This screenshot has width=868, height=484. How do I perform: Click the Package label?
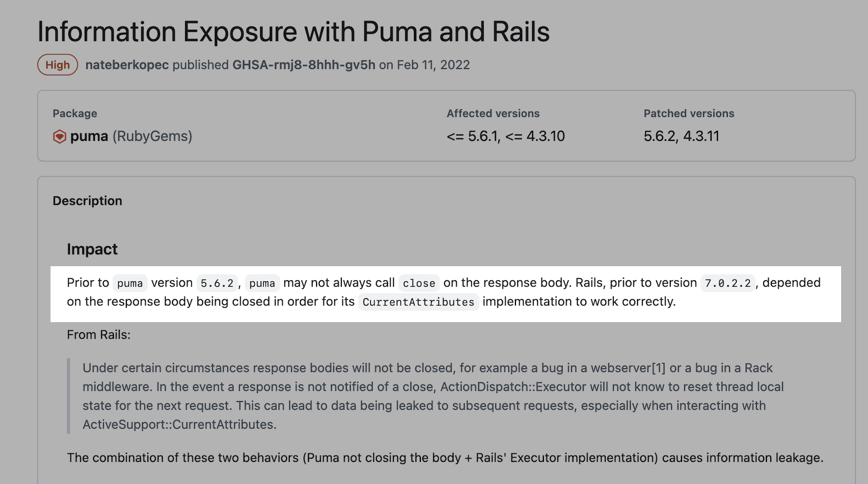75,113
